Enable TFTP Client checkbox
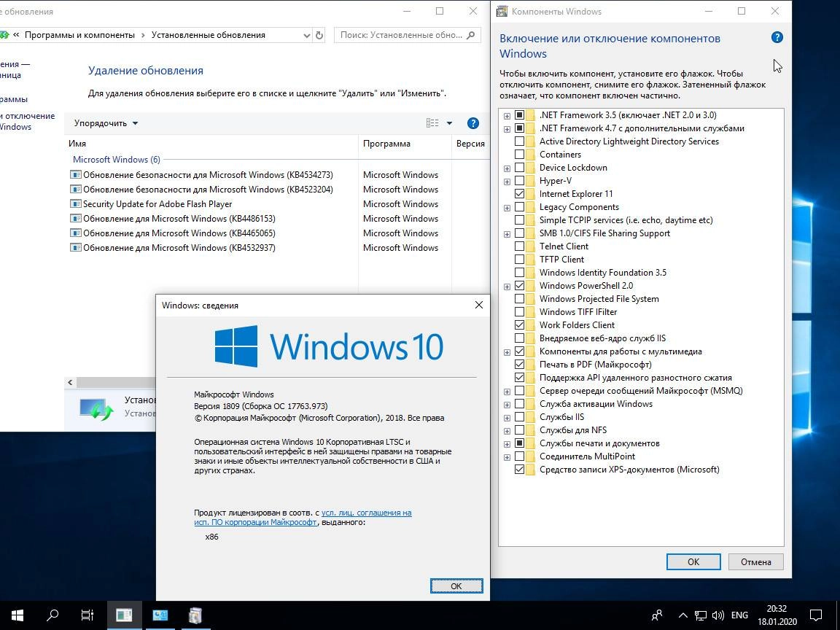The height and width of the screenshot is (630, 840). (519, 260)
